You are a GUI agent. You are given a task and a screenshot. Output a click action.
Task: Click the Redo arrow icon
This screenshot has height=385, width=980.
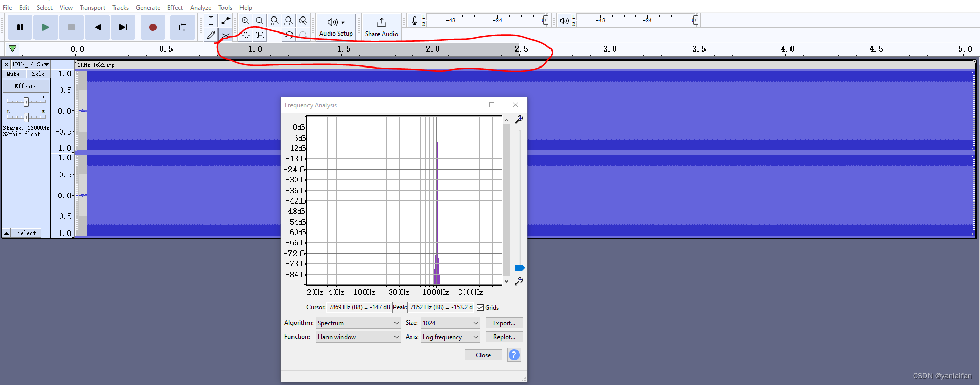(x=303, y=35)
